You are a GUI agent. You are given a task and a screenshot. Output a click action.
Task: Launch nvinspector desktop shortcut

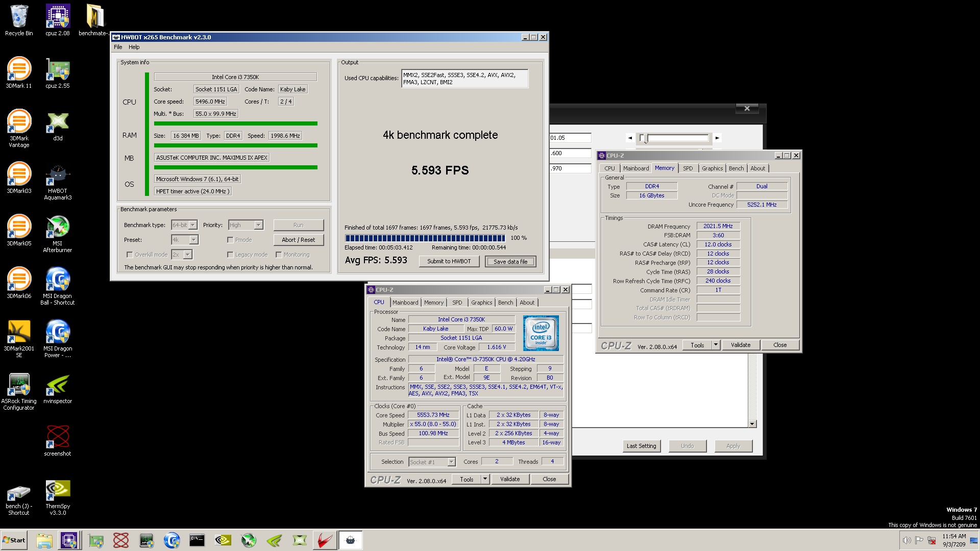pos(58,389)
